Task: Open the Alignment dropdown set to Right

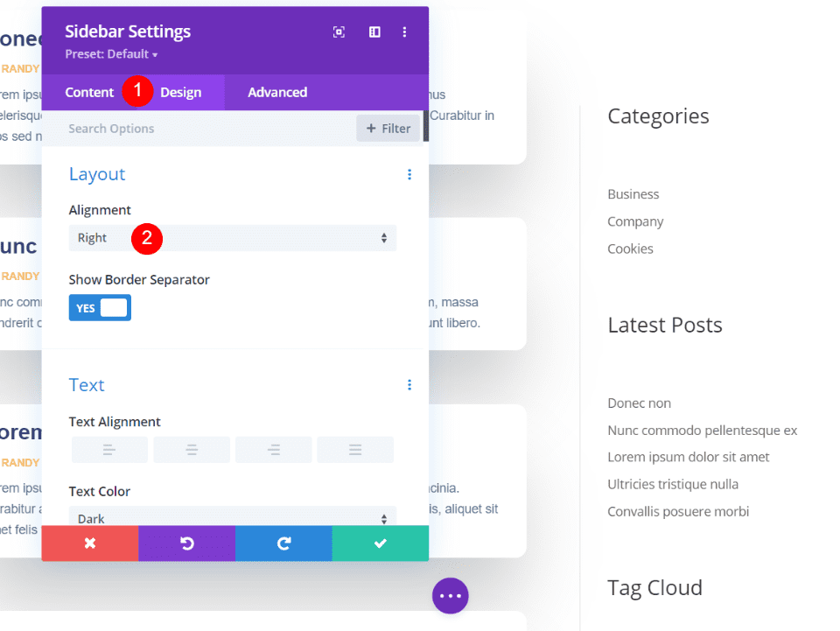Action: 232,238
